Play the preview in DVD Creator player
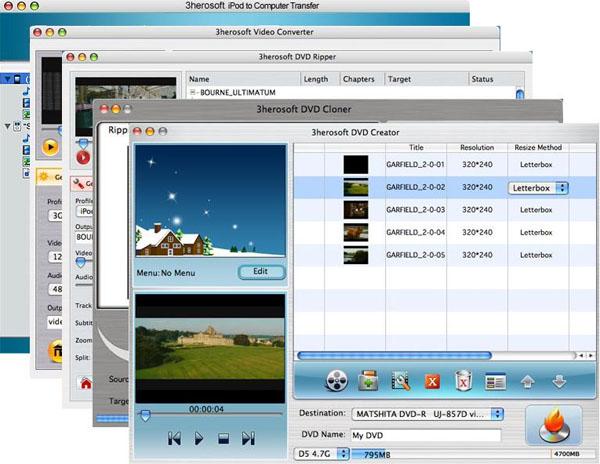 [199, 438]
